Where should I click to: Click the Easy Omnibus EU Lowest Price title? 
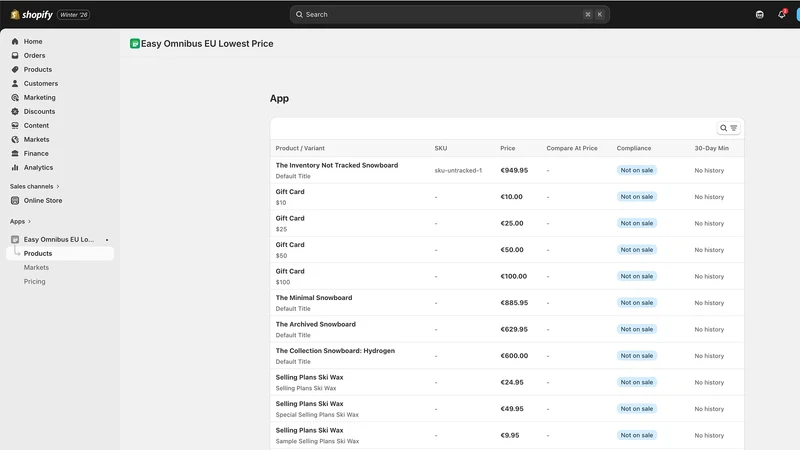(x=207, y=44)
